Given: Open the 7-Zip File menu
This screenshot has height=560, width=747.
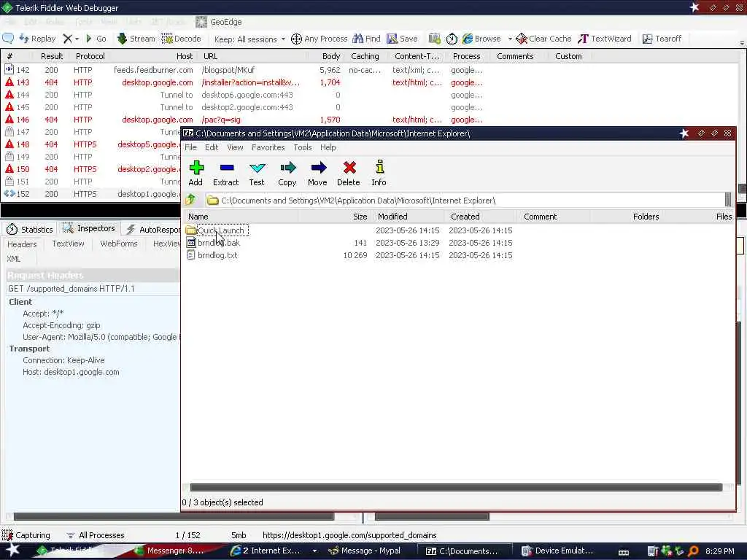Looking at the screenshot, I should (x=190, y=147).
